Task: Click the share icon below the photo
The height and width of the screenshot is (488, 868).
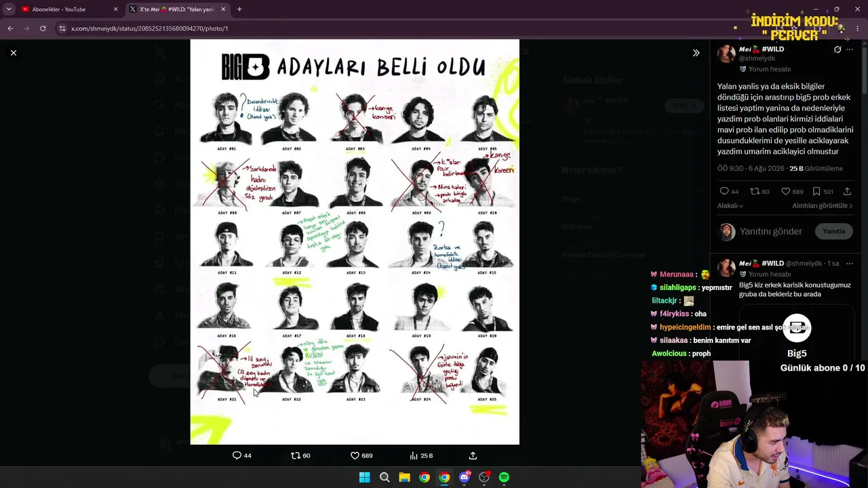Action: [473, 455]
